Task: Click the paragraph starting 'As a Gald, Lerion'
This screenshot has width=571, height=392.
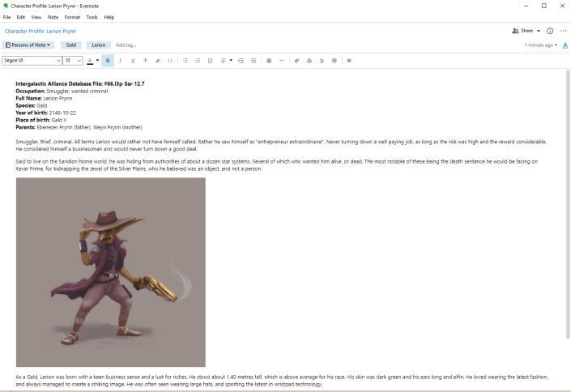Action: click(x=282, y=381)
